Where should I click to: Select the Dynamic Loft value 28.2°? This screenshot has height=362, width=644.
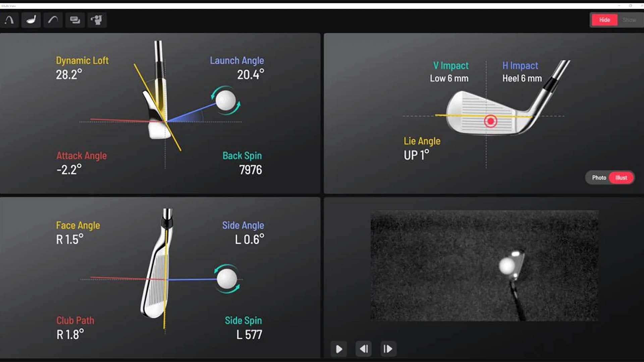pyautogui.click(x=69, y=74)
